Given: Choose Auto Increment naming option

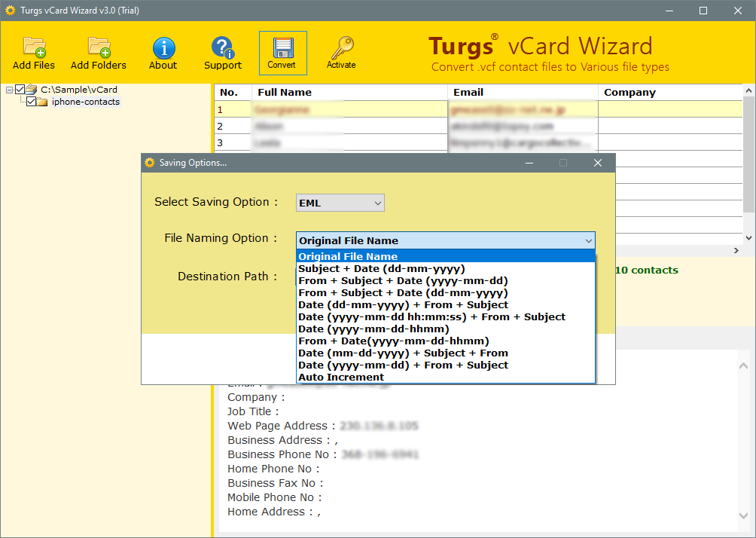Looking at the screenshot, I should [x=446, y=377].
